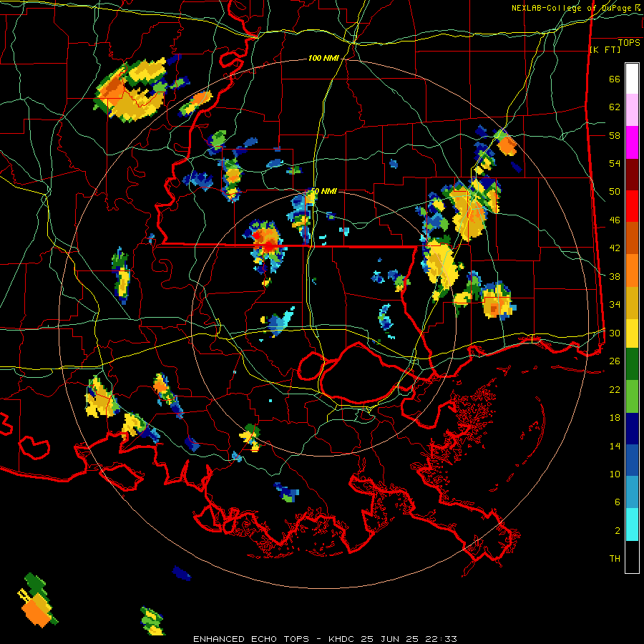The width and height of the screenshot is (644, 644).
Task: Click the "50" legend value
Action: (x=615, y=192)
